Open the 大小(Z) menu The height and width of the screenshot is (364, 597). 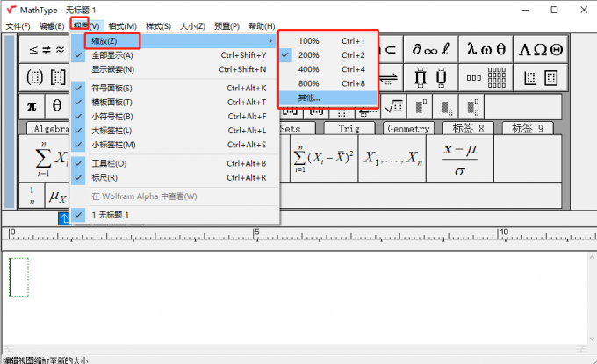pos(192,25)
